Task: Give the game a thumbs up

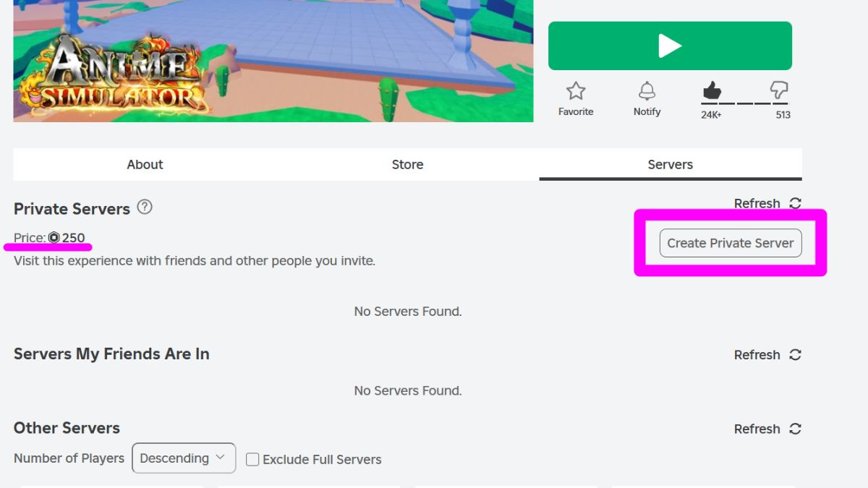Action: pos(711,90)
